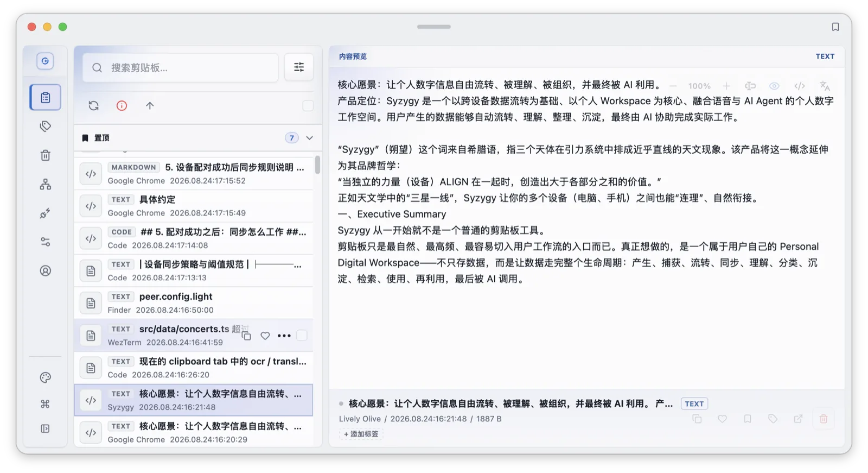Image resolution: width=868 pixels, height=473 pixels.
Task: Favorite the src/data/concerts.ts item
Action: (265, 336)
